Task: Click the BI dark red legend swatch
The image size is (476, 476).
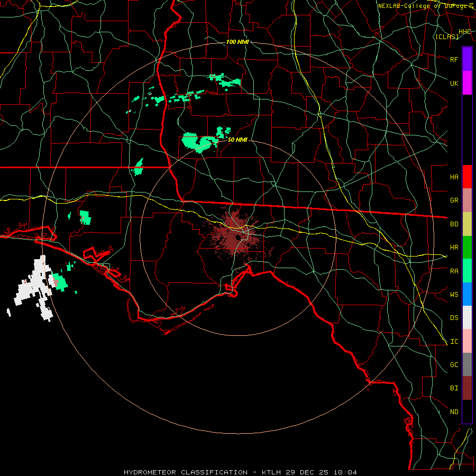Action: (467, 388)
